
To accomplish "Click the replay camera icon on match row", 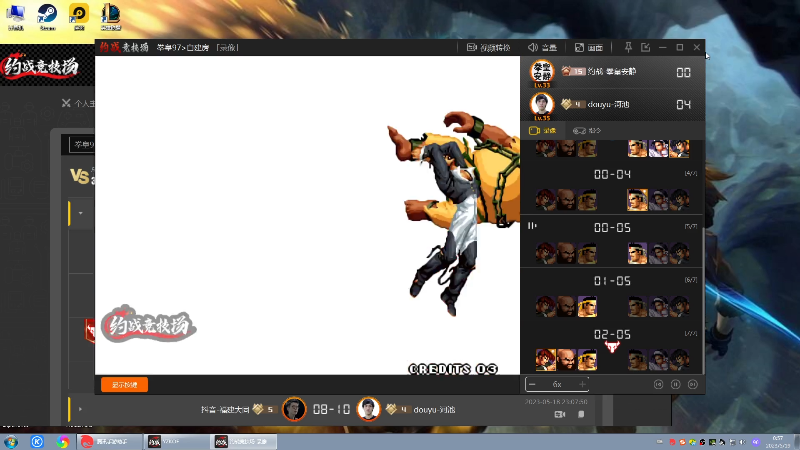I will coord(560,414).
